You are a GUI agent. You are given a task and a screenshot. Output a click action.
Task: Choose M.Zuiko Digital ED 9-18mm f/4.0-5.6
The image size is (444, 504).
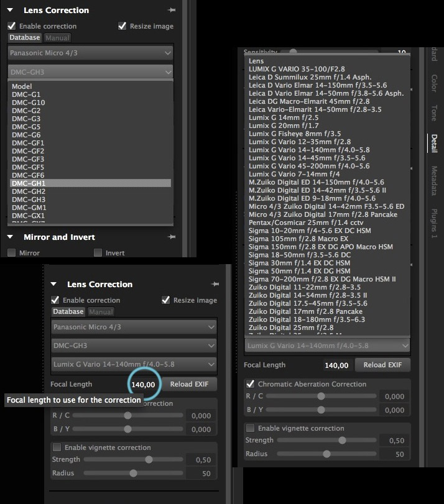coord(328,198)
